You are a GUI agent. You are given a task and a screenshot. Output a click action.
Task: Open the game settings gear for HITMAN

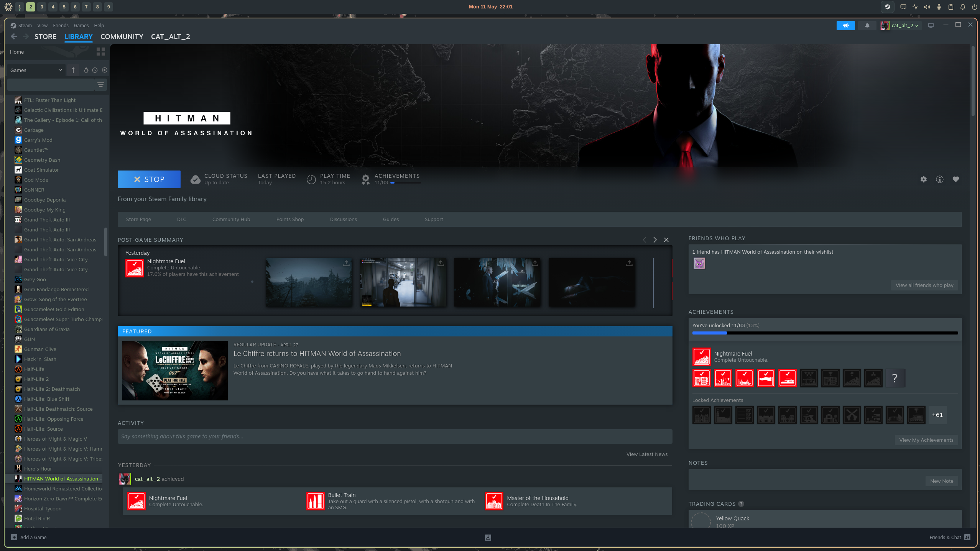pos(924,179)
